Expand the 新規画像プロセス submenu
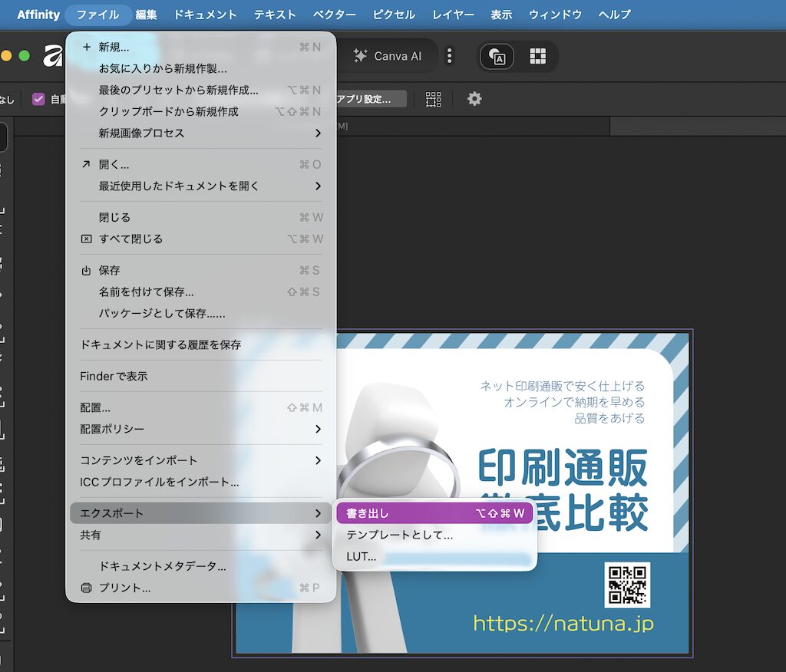Viewport: 786px width, 672px height. [x=319, y=132]
